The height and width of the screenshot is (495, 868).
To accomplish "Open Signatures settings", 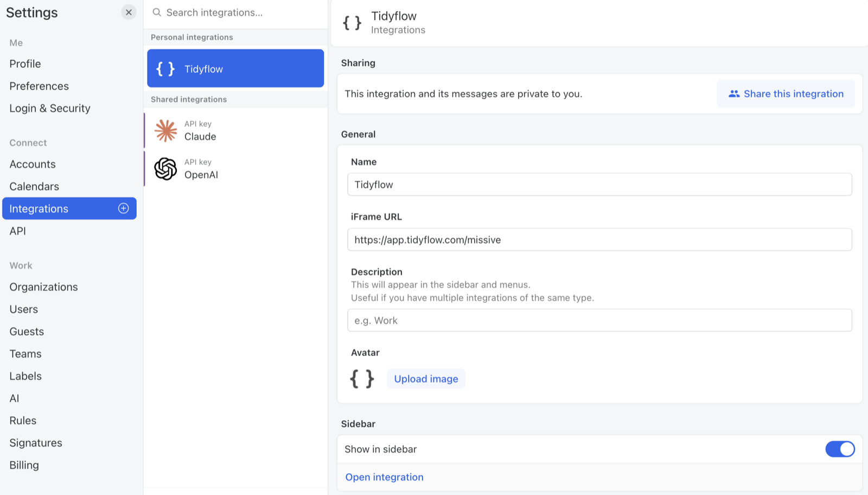I will coord(36,443).
